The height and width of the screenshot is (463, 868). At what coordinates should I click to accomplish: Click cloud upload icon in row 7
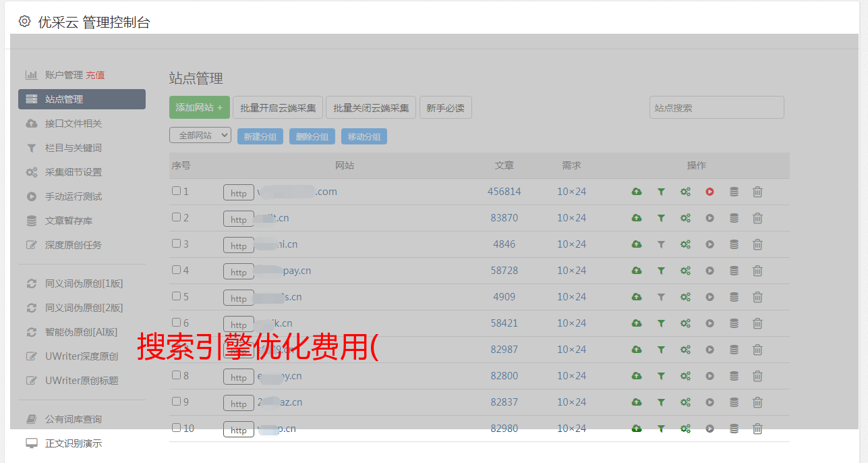point(636,350)
